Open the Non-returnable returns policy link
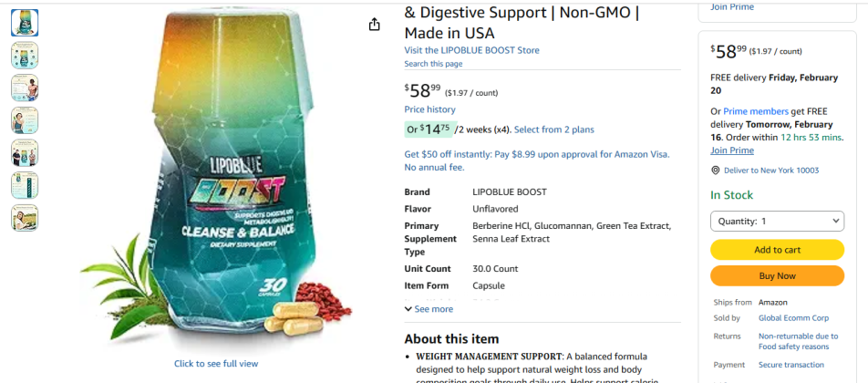 [798, 341]
